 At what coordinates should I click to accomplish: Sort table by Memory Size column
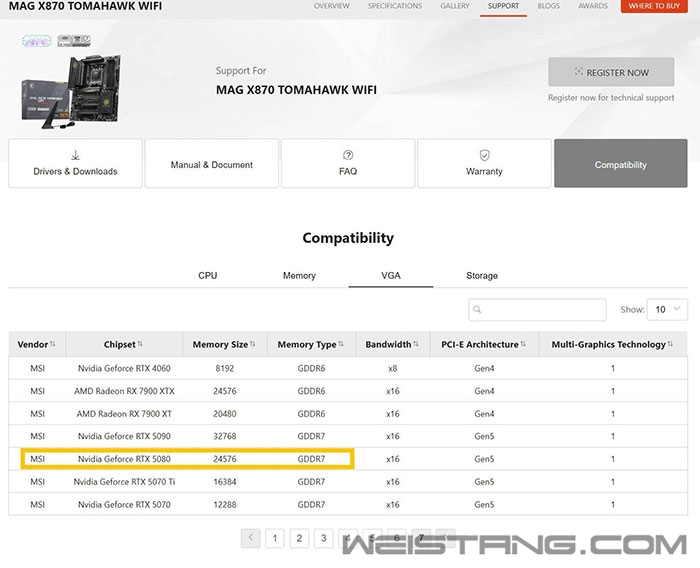[x=224, y=344]
